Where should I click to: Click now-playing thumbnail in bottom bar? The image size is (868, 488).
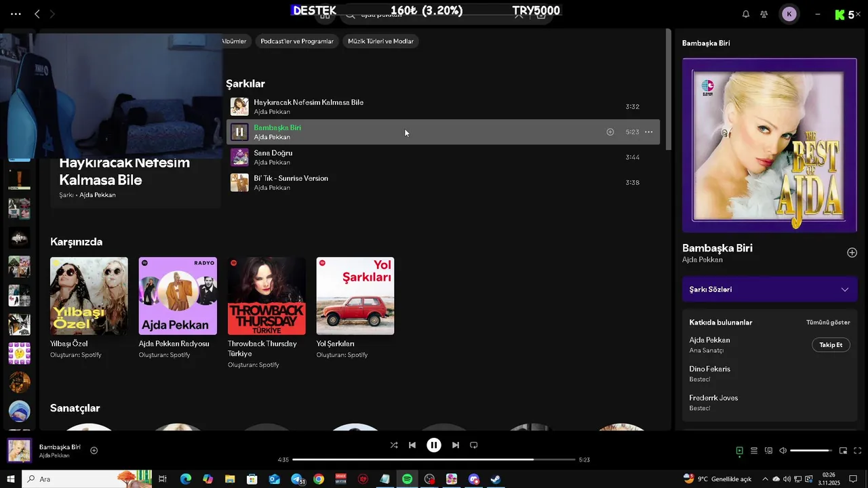[19, 451]
